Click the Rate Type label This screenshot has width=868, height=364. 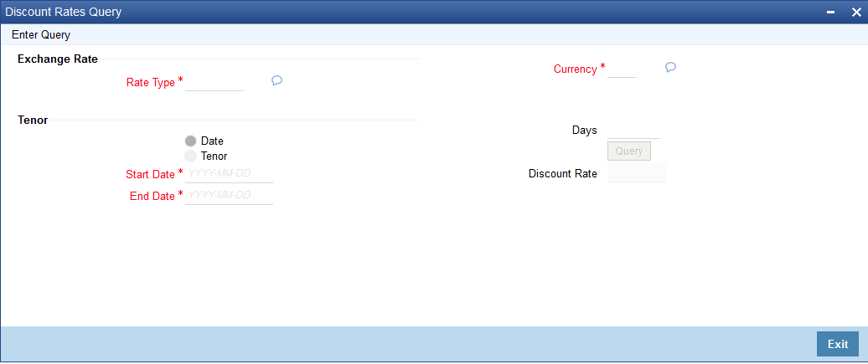coord(151,83)
